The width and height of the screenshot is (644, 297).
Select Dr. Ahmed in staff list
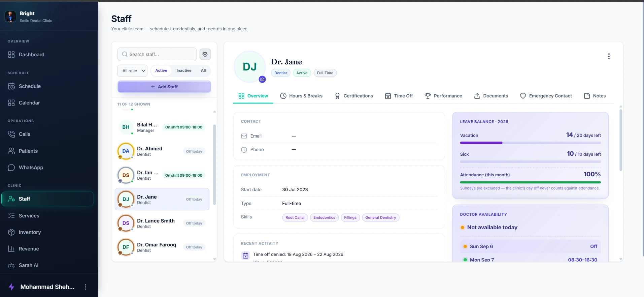coord(162,151)
